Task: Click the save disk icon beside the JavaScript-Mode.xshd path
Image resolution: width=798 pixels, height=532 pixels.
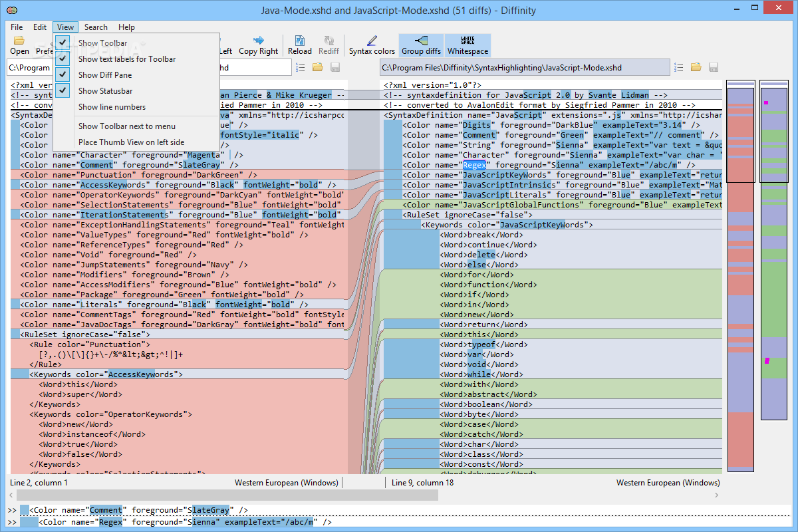Action: tap(714, 67)
